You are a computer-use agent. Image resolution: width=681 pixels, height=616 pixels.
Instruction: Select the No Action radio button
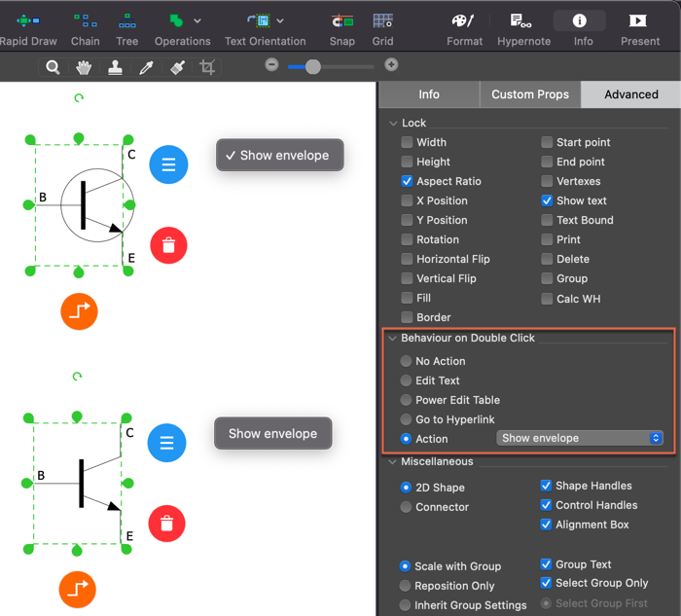coord(407,361)
